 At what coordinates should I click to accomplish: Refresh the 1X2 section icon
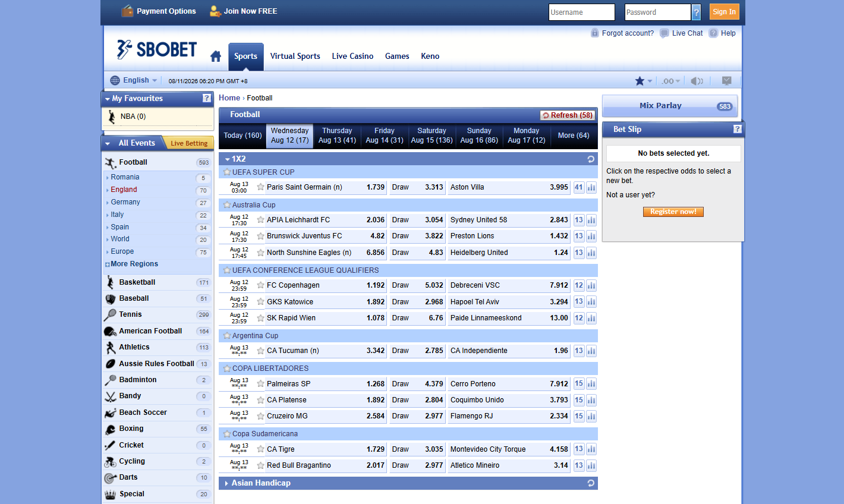coord(591,159)
